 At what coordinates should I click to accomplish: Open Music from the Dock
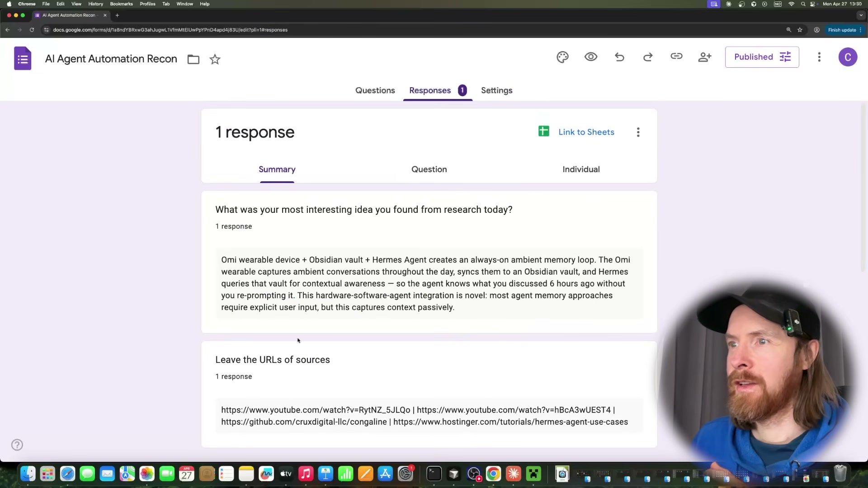[x=306, y=474]
